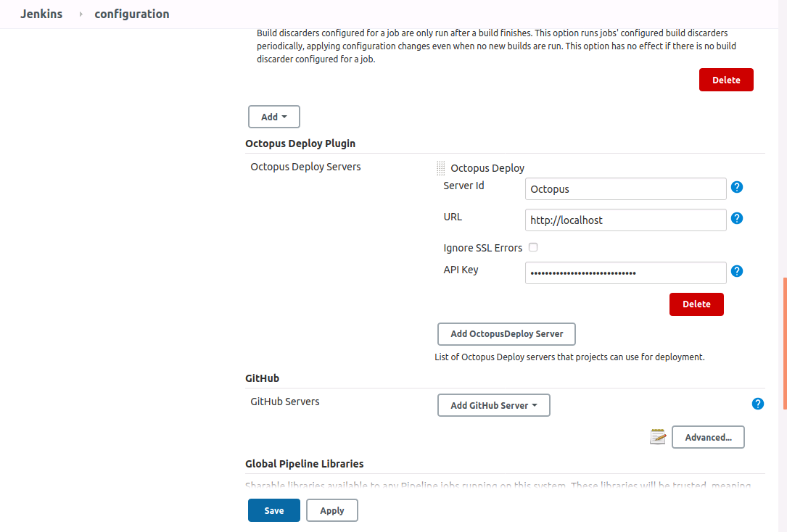
Task: Apply the configuration changes
Action: pos(332,510)
